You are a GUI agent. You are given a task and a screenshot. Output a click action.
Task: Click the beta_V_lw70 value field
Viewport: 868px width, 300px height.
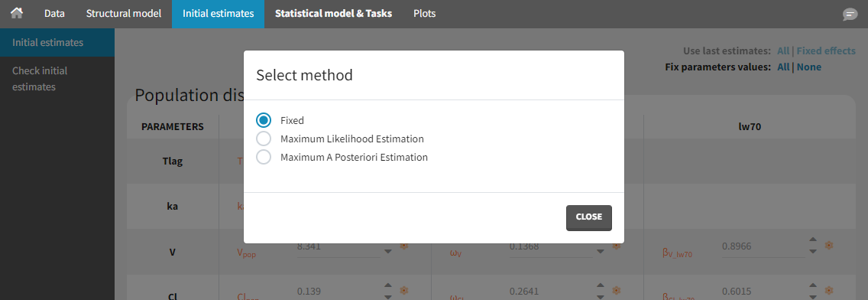pos(763,246)
